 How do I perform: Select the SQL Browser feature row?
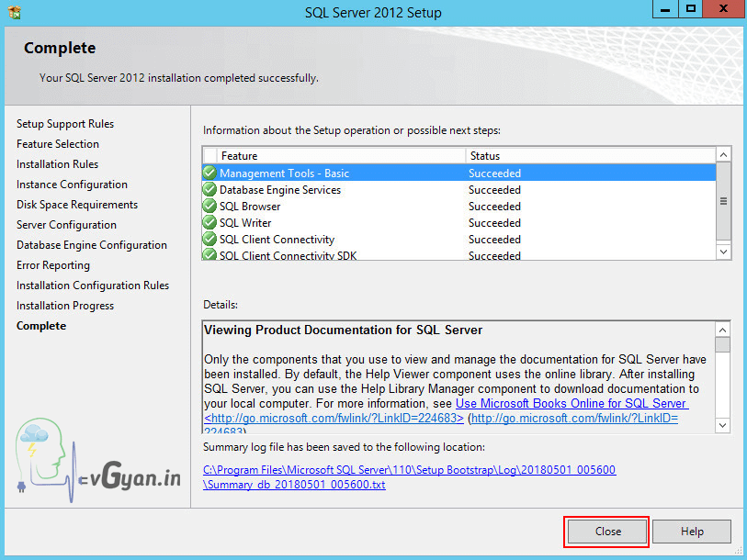pyautogui.click(x=459, y=207)
